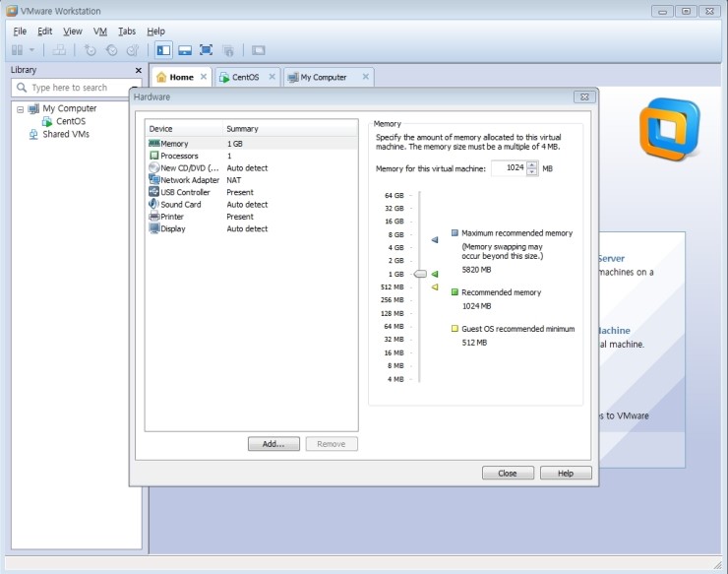
Task: Select the Memory device row
Action: coord(252,144)
